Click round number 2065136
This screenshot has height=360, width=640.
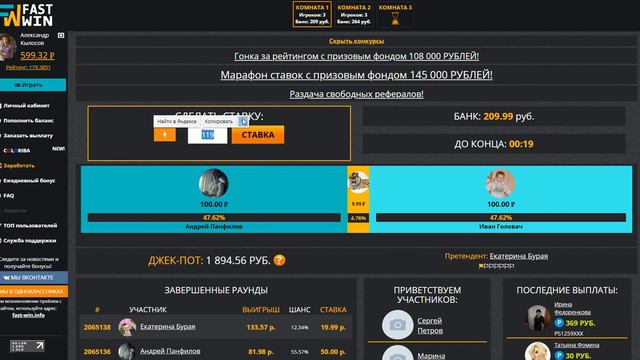point(97,351)
